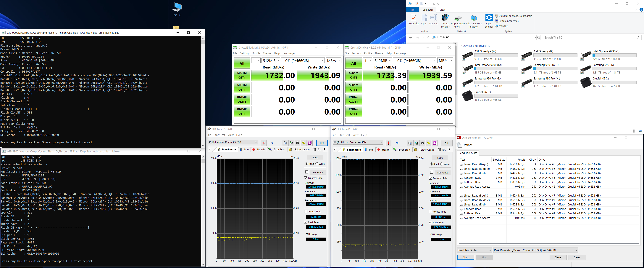
Task: Open the Crucial X6 (J:) drive icon
Action: [467, 96]
